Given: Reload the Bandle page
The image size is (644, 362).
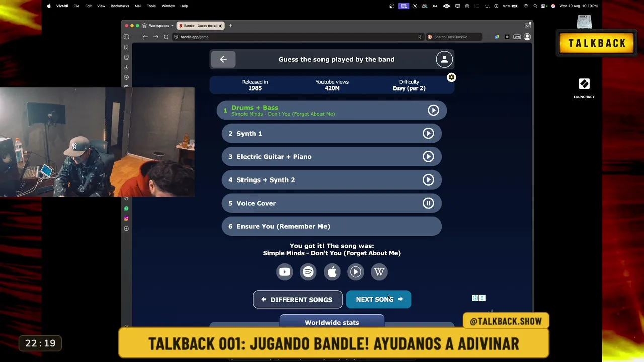Looking at the screenshot, I should point(166,37).
